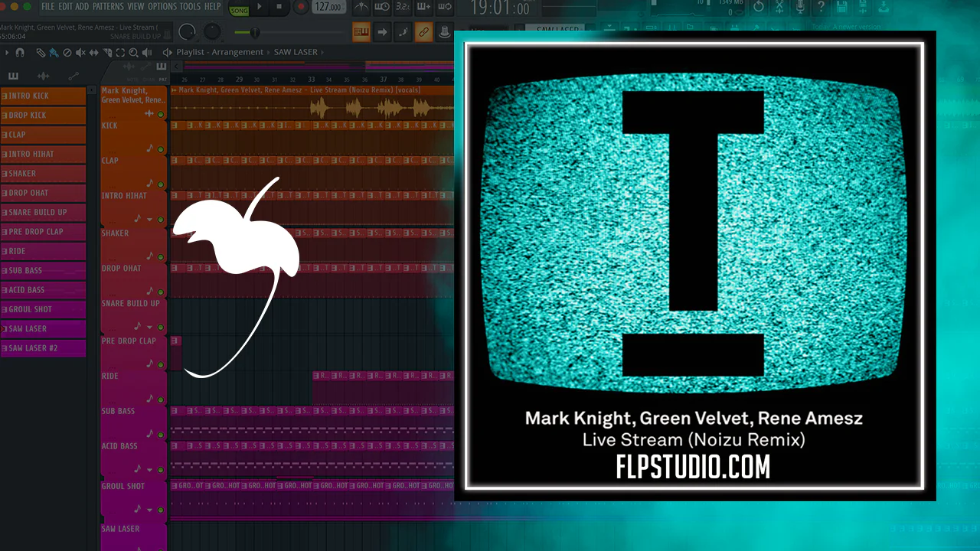This screenshot has height=551, width=980.
Task: Toggle the step edit icon
Action: 403,32
